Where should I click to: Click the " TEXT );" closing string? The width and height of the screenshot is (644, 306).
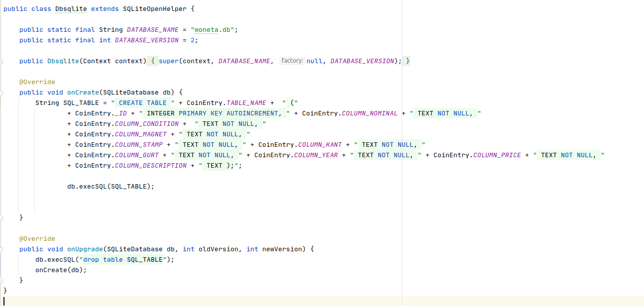(218, 166)
